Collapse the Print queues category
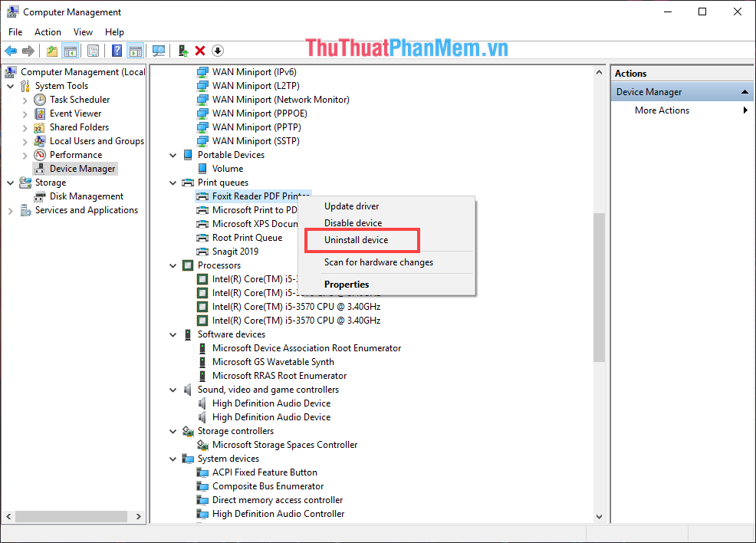Image resolution: width=756 pixels, height=543 pixels. point(173,183)
